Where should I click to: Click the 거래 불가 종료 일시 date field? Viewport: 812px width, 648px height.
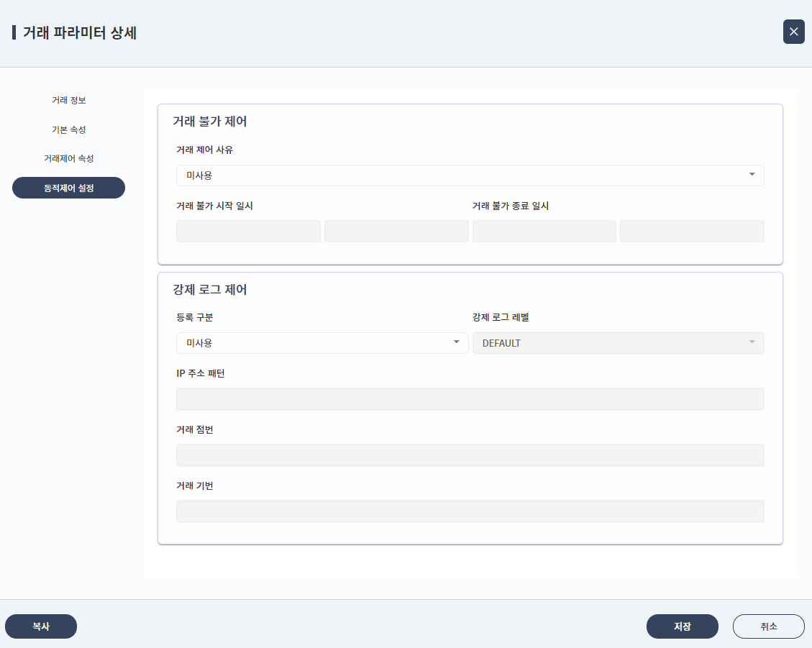pyautogui.click(x=544, y=231)
